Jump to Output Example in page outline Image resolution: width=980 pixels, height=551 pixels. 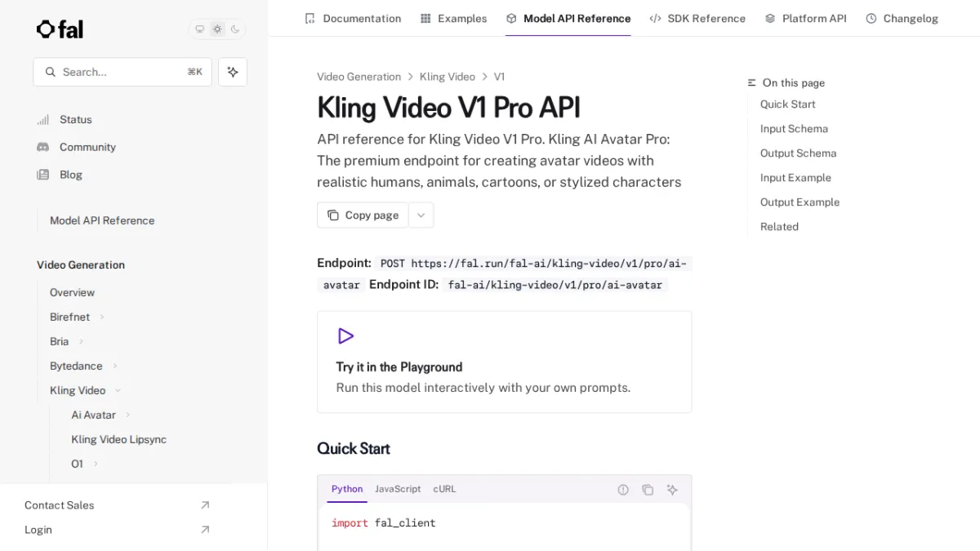tap(800, 202)
